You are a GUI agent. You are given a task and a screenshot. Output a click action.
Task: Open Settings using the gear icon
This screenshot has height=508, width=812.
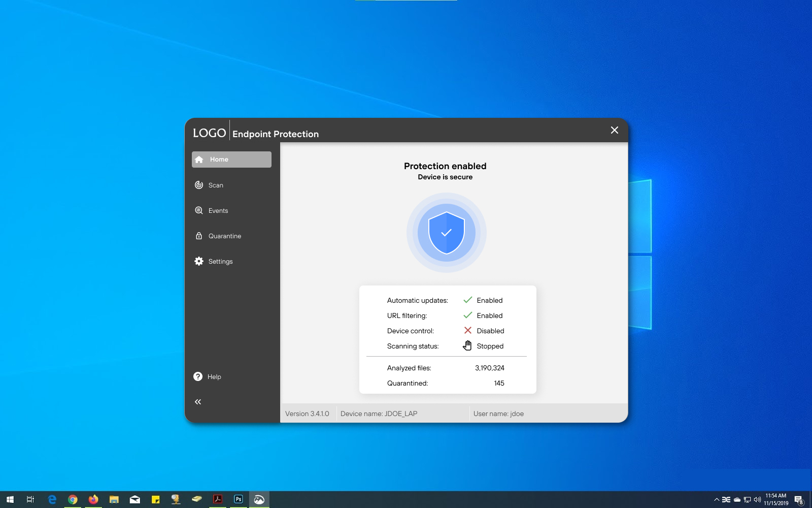click(199, 261)
